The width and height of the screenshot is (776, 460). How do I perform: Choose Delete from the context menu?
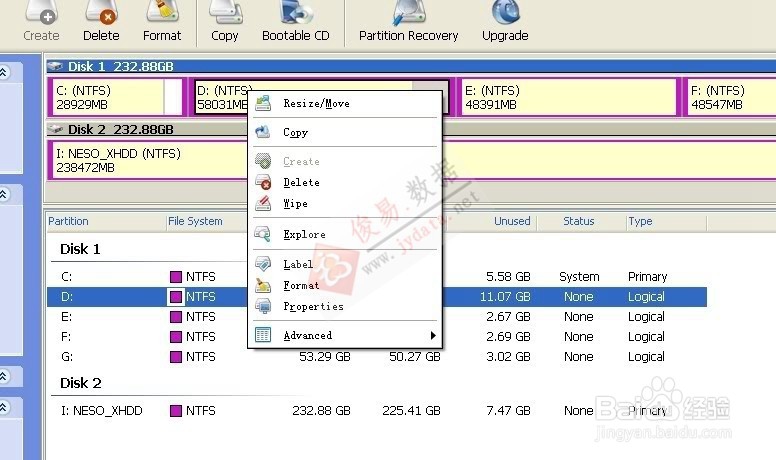[345, 182]
